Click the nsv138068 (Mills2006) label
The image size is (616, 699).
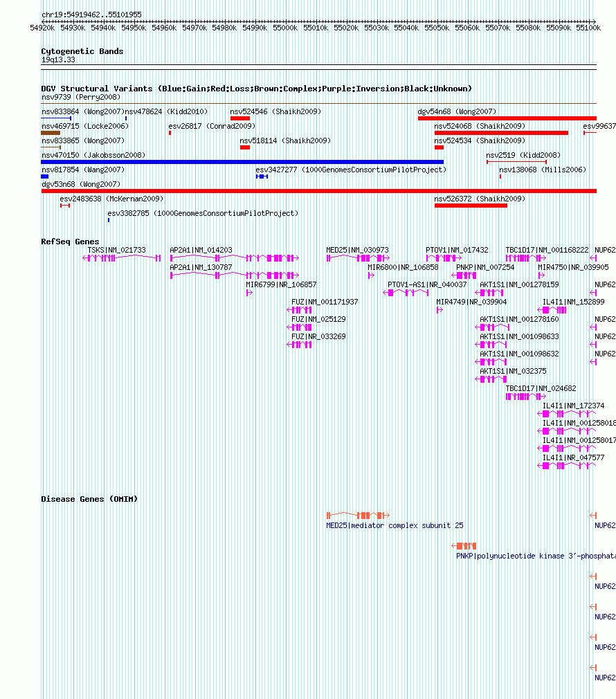tap(543, 170)
